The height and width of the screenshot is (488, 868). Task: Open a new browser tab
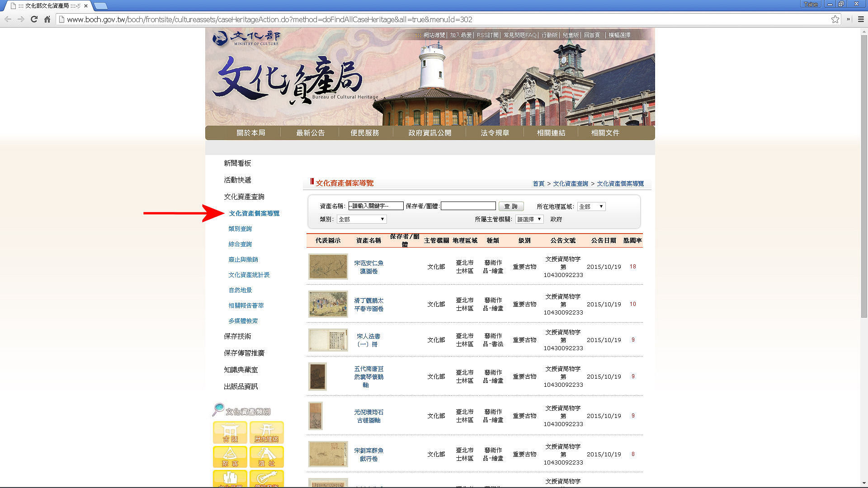click(100, 6)
